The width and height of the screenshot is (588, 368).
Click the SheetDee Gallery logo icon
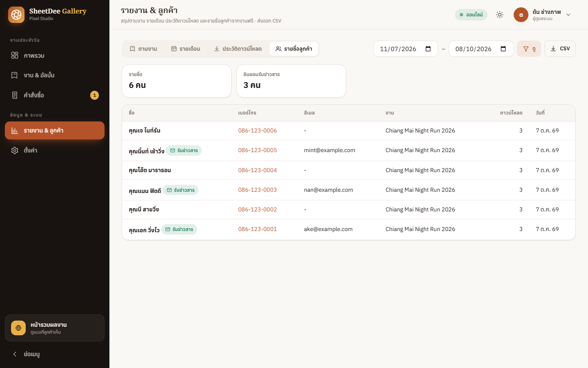point(16,15)
